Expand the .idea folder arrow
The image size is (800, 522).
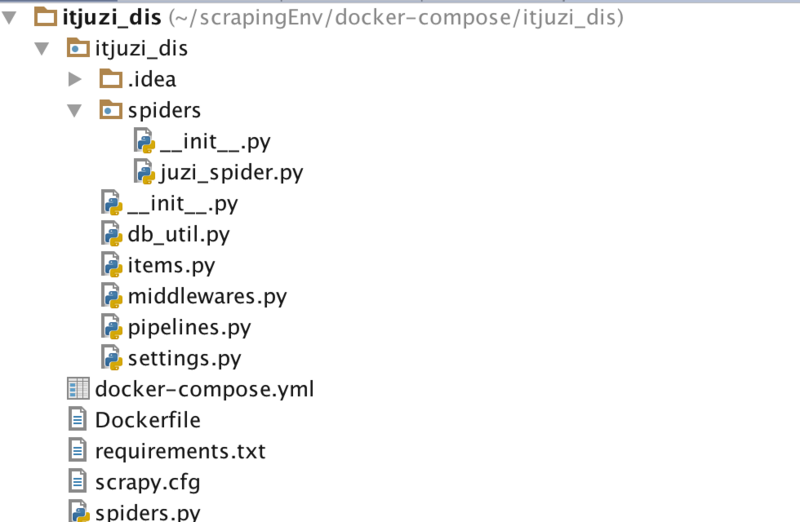pos(74,79)
